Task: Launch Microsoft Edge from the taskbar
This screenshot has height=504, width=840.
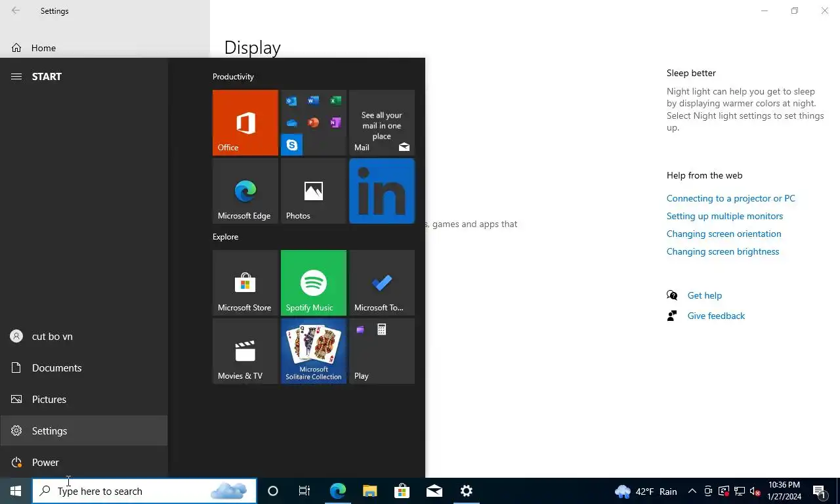Action: [337, 491]
